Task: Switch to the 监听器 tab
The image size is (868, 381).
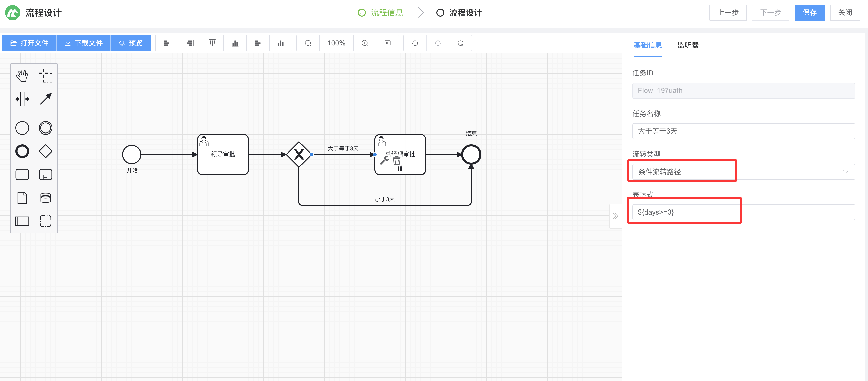Action: click(x=688, y=45)
